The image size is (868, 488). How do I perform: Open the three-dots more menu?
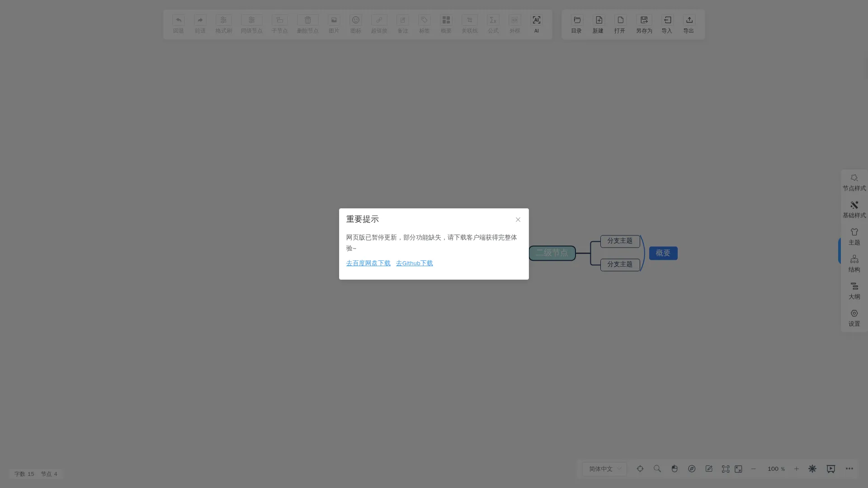click(x=849, y=469)
